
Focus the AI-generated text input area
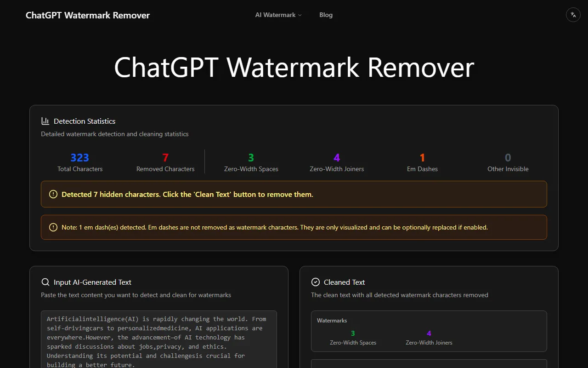pyautogui.click(x=158, y=340)
